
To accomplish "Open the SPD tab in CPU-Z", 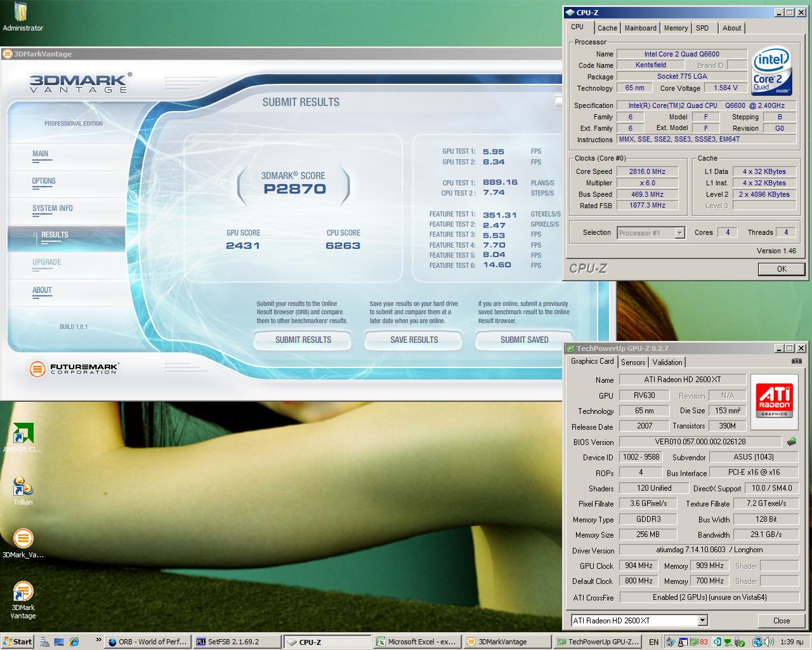I will (x=702, y=28).
